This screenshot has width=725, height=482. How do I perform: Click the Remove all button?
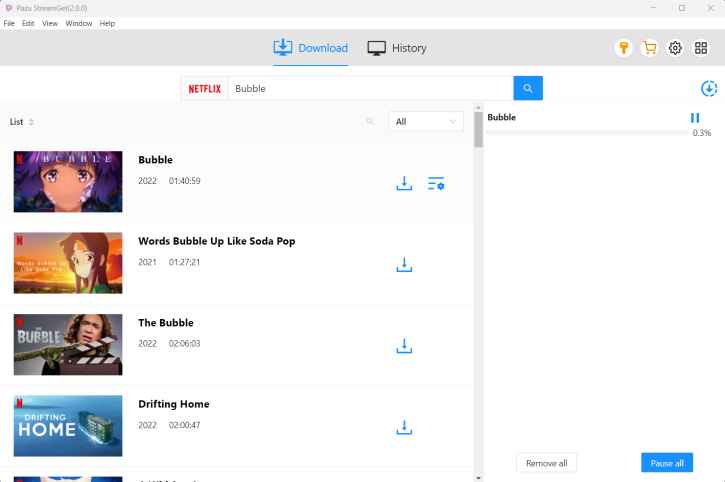click(x=546, y=463)
